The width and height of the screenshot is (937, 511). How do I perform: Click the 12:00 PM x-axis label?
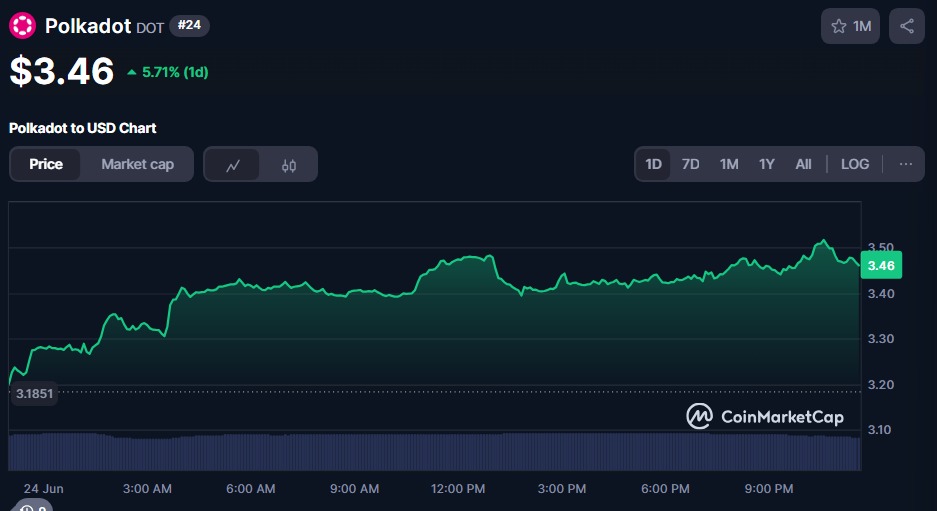(x=458, y=489)
